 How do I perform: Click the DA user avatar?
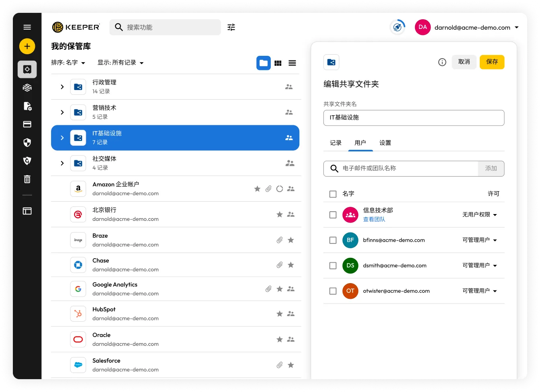[423, 27]
